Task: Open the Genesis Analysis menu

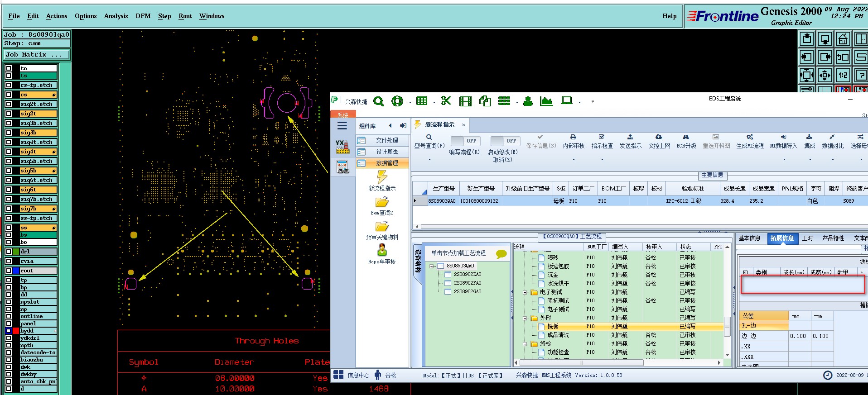Action: [116, 16]
